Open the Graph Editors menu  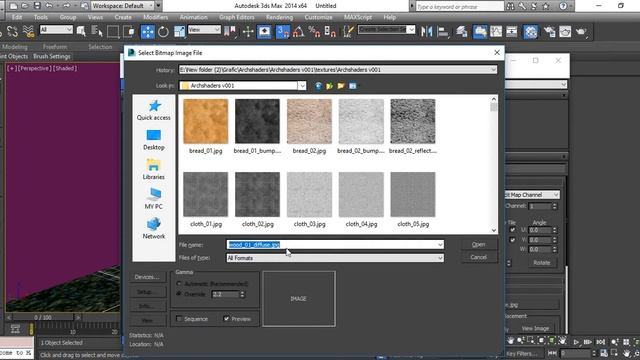pyautogui.click(x=237, y=17)
